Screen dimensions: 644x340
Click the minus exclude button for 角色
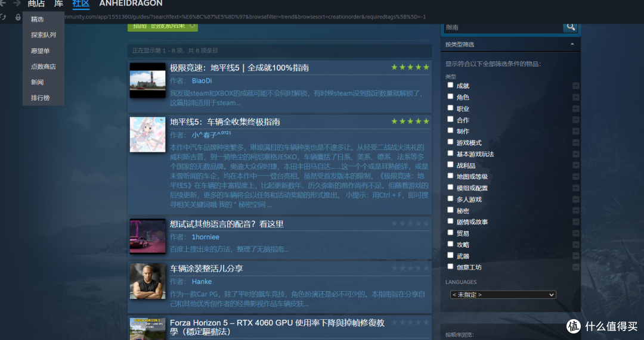[x=576, y=97]
